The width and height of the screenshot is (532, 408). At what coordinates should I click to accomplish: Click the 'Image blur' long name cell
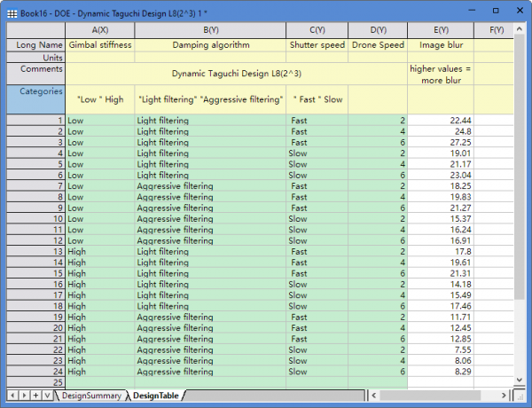(441, 45)
